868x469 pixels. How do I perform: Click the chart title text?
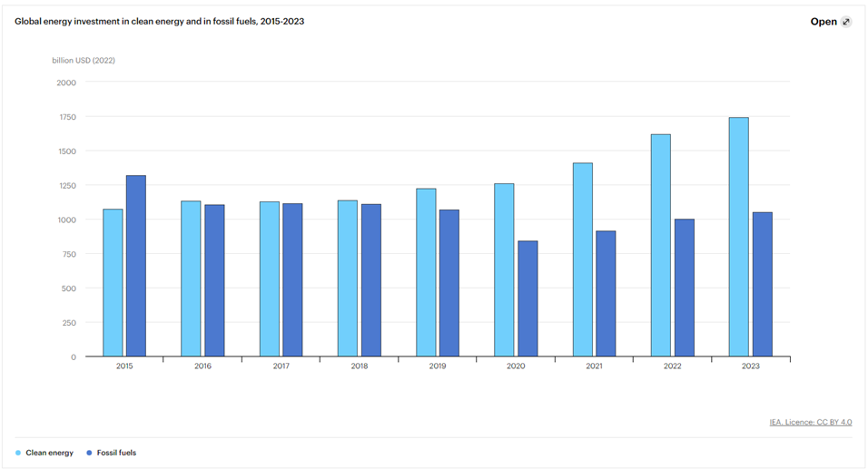pos(160,22)
